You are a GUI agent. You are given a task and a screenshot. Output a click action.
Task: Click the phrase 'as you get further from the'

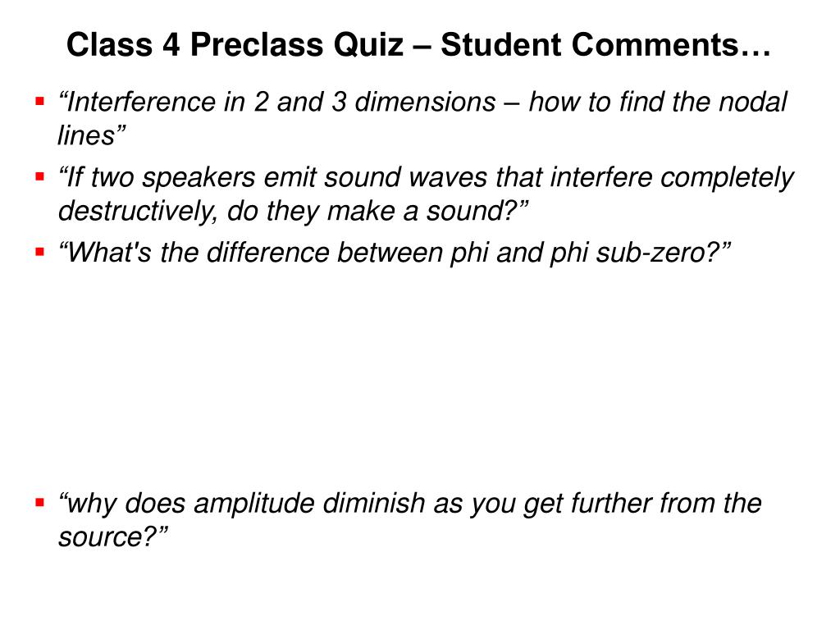tap(597, 504)
